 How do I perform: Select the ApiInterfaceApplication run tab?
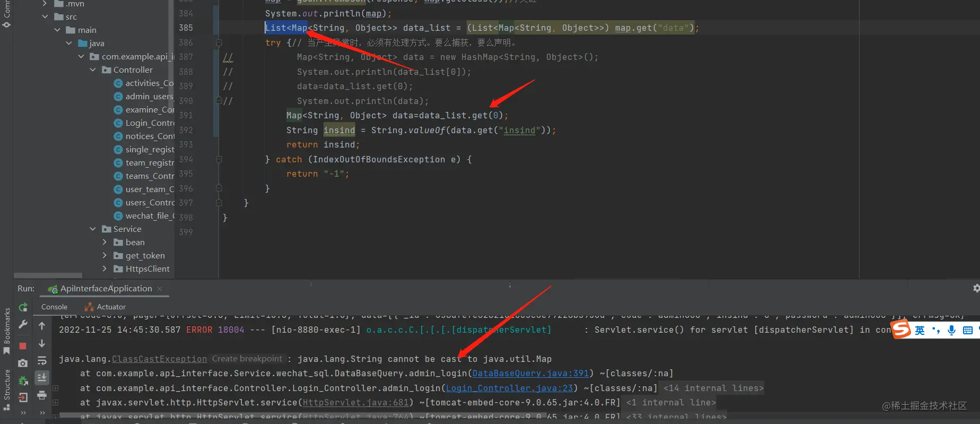coord(106,289)
